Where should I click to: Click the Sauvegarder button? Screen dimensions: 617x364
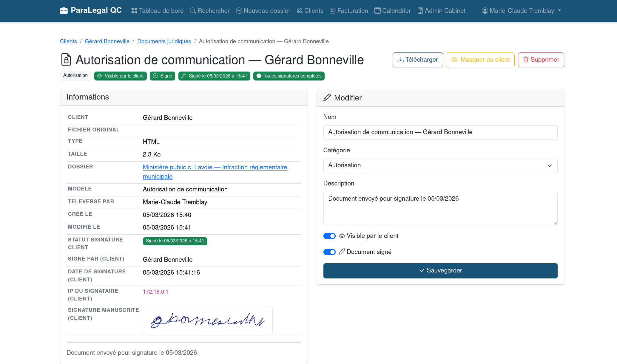[x=440, y=271]
